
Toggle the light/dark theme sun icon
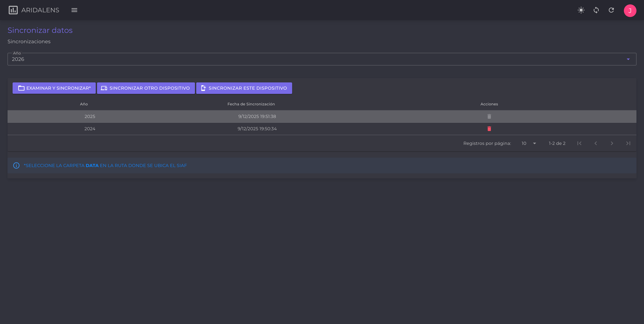coord(581,10)
